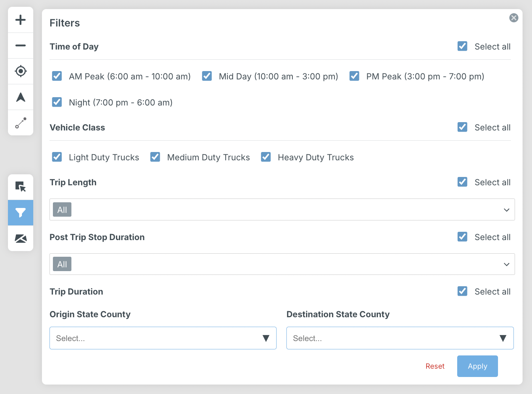
Task: Toggle the filter funnel icon
Action: tap(20, 213)
